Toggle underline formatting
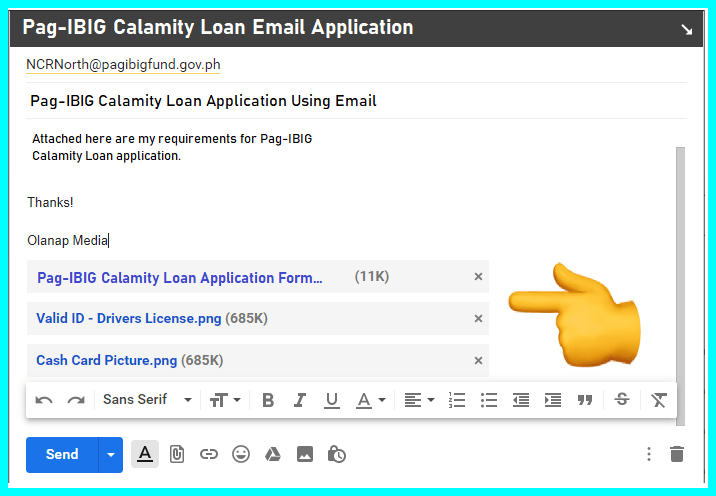Image resolution: width=716 pixels, height=496 pixels. click(332, 401)
